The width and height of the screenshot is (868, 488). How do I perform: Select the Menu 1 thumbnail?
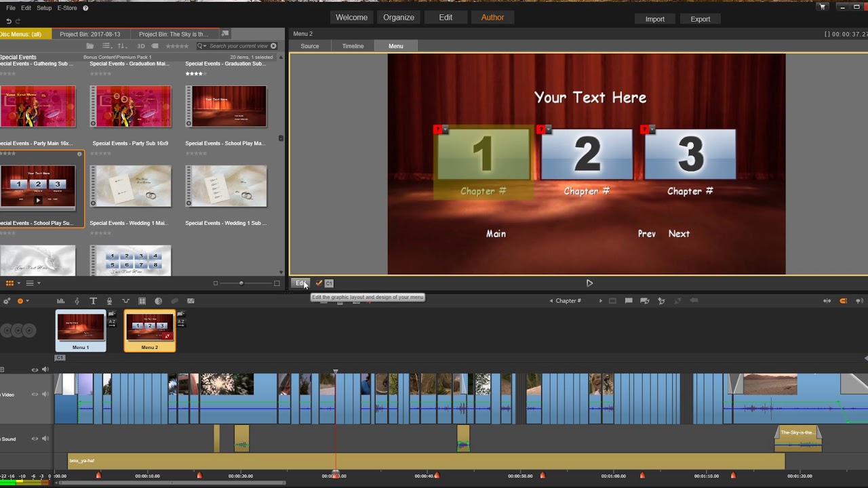(x=81, y=331)
